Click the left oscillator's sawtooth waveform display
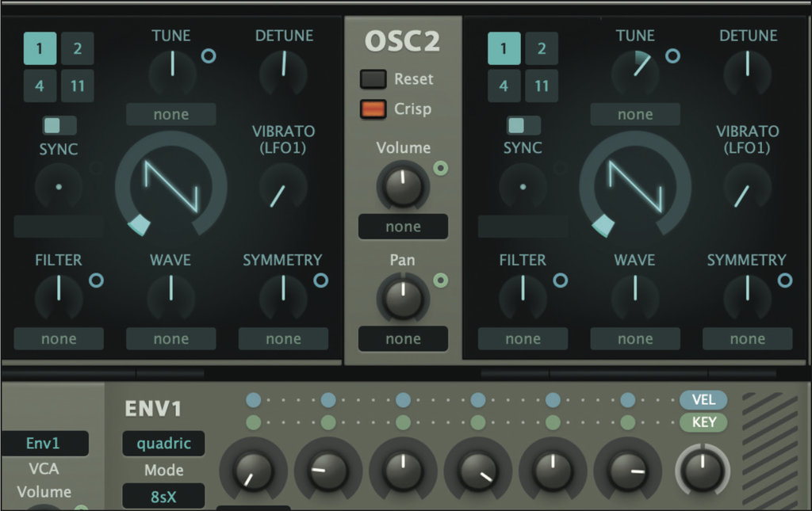The image size is (812, 511). click(x=173, y=186)
